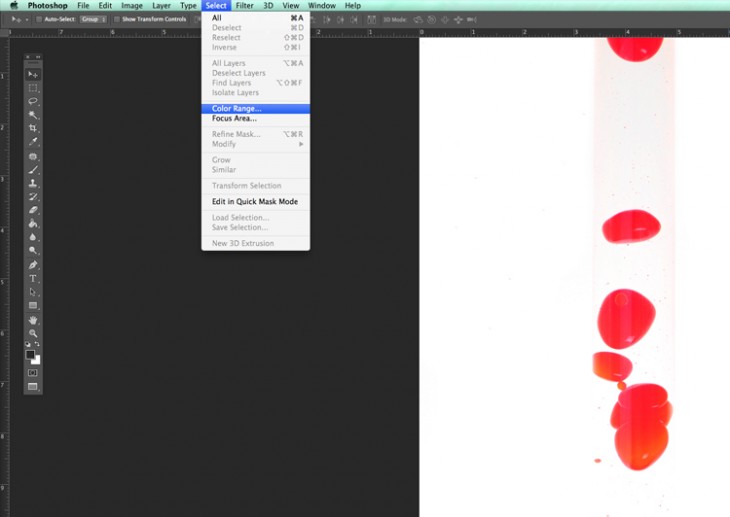Click the 3D roll mode icon
The height and width of the screenshot is (517, 730).
[432, 20]
